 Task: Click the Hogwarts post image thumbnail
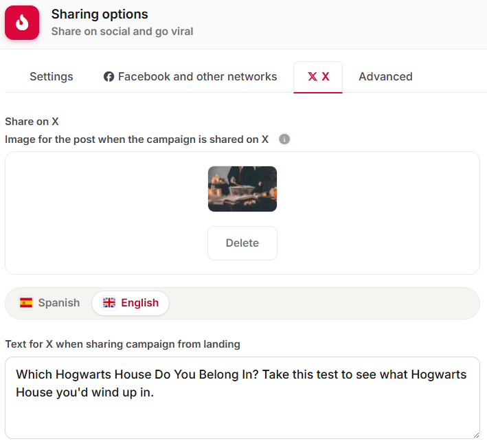(x=242, y=189)
